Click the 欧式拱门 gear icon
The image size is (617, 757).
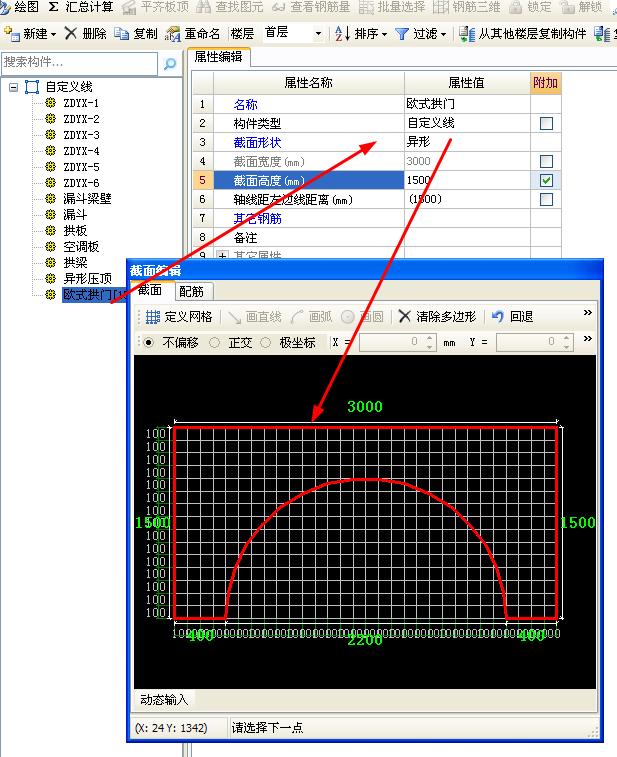(50, 294)
